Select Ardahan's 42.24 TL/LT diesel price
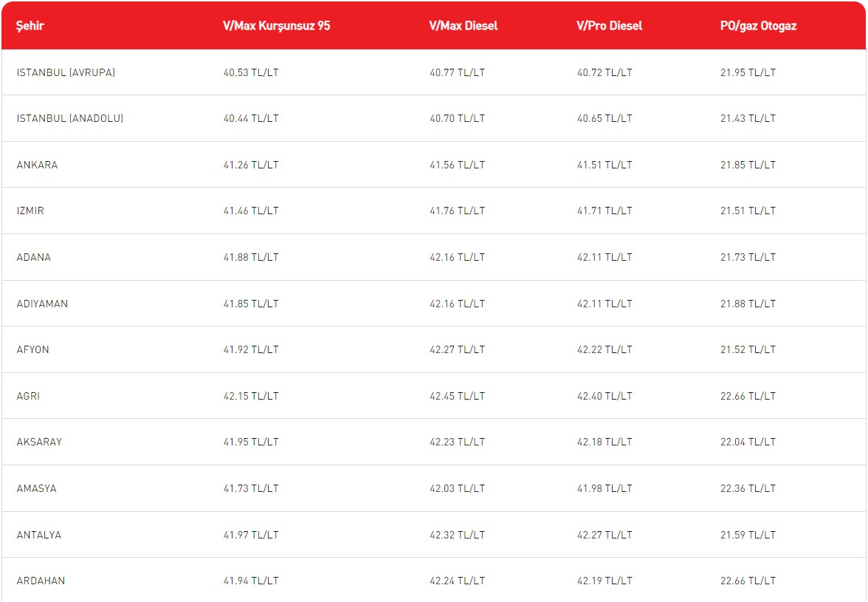The image size is (868, 602). [x=458, y=581]
